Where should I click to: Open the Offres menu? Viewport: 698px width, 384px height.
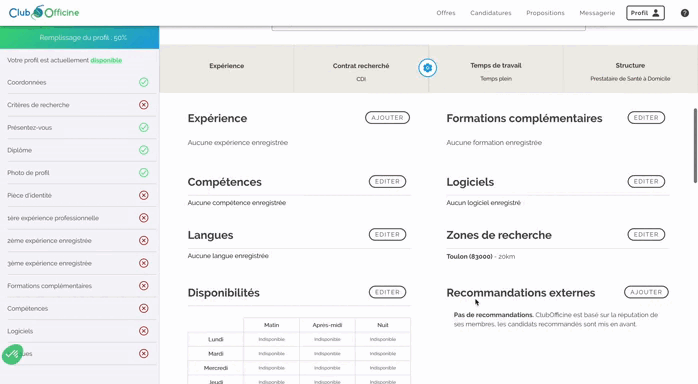[446, 13]
